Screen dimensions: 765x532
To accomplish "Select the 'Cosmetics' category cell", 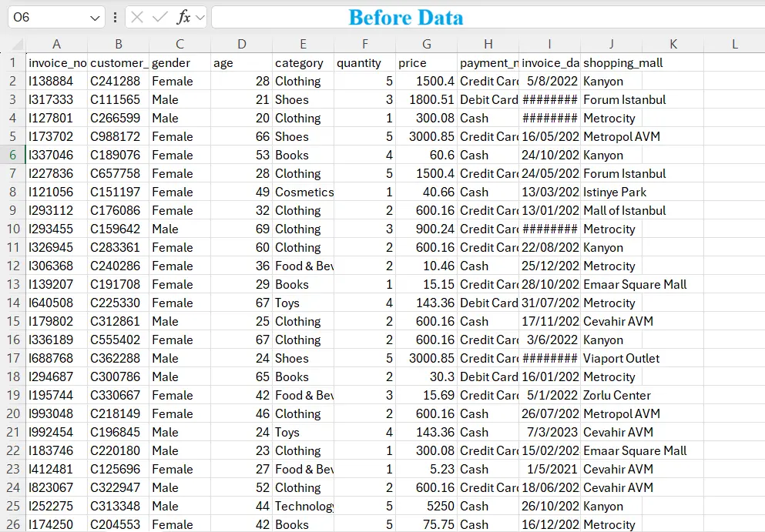I will click(303, 192).
